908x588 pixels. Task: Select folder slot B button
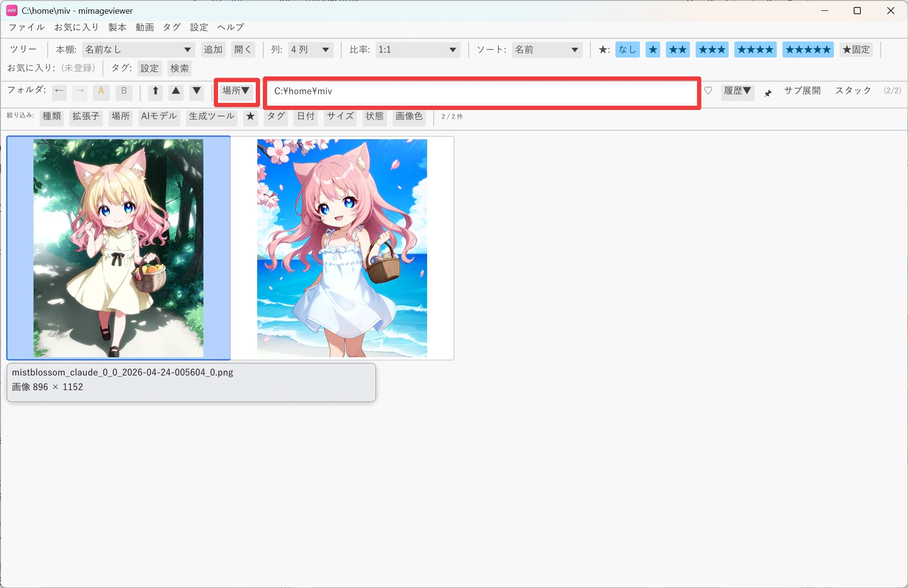coord(124,91)
